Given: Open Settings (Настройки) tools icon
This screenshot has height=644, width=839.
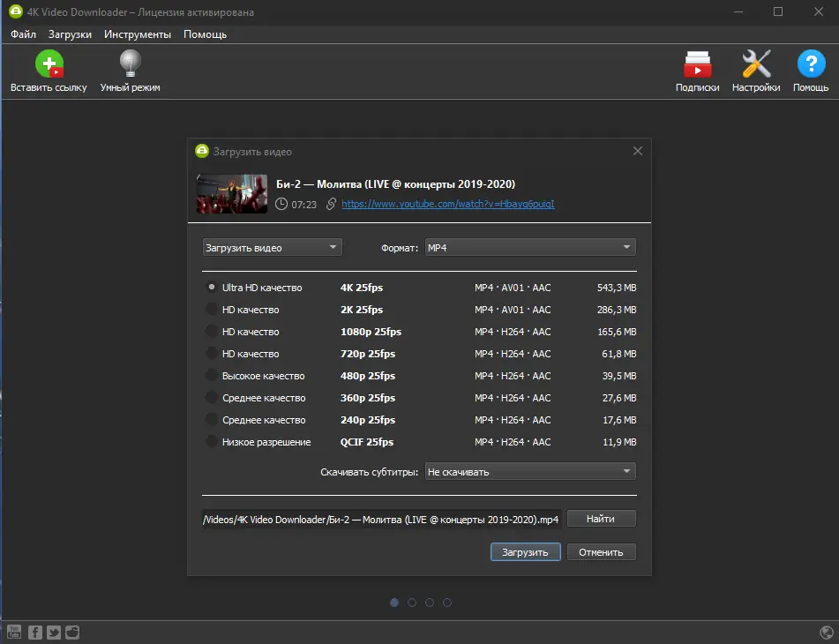Looking at the screenshot, I should tap(756, 64).
